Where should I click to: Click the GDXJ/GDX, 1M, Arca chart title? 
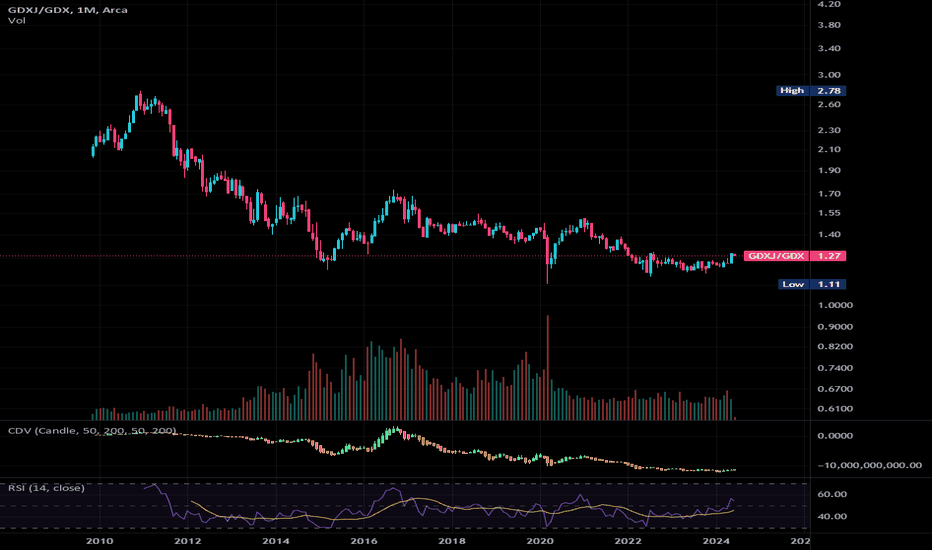(67, 10)
